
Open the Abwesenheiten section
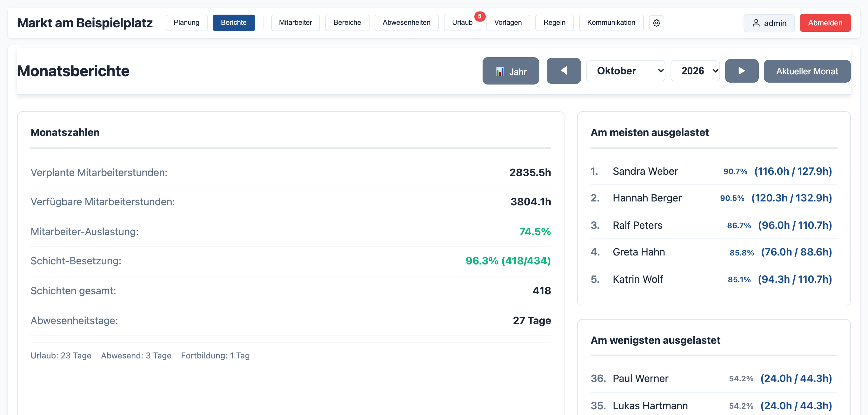point(406,23)
